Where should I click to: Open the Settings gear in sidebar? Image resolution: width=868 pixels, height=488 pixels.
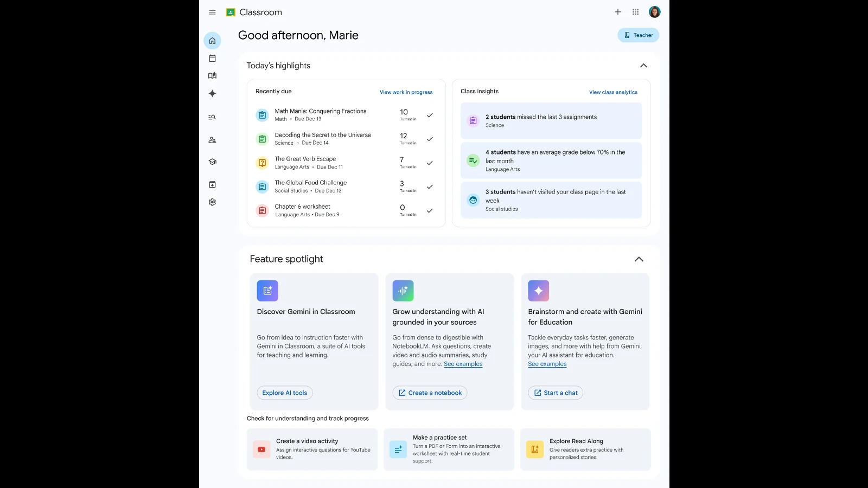pos(212,202)
